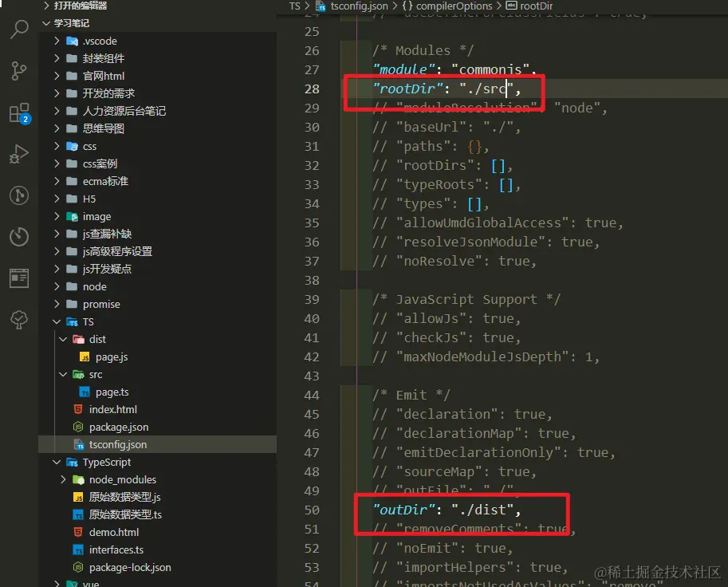Click the /* Emit */ comment on line 44
728x587 pixels.
(x=411, y=396)
